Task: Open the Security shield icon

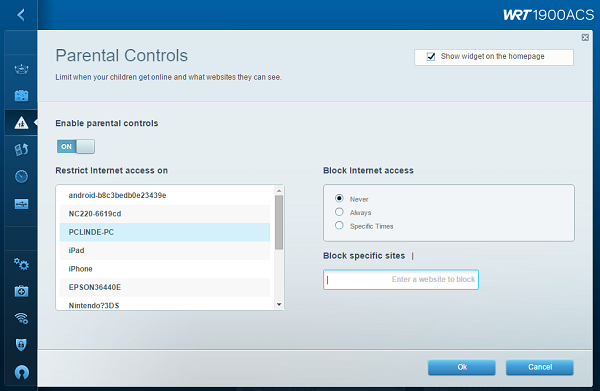Action: (21, 345)
